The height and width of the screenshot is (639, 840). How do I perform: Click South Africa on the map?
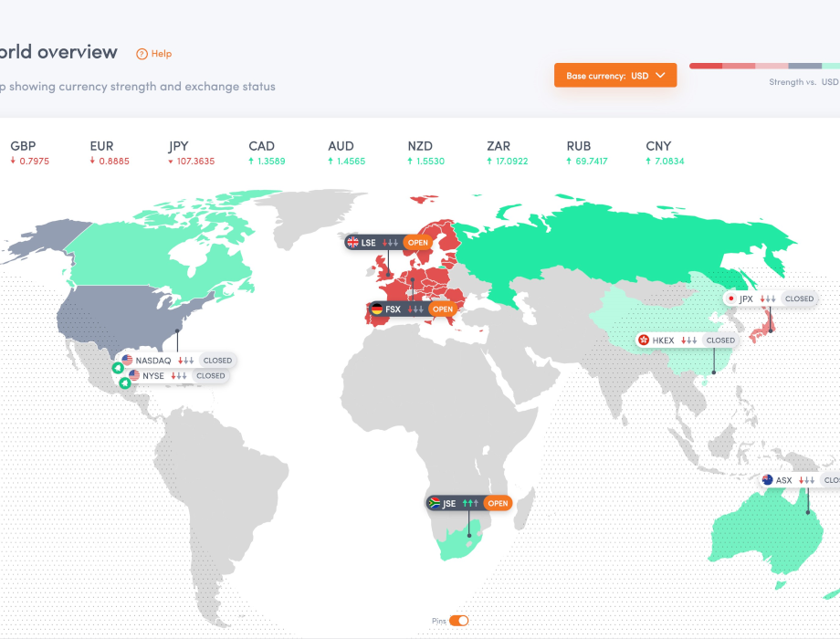[x=456, y=546]
